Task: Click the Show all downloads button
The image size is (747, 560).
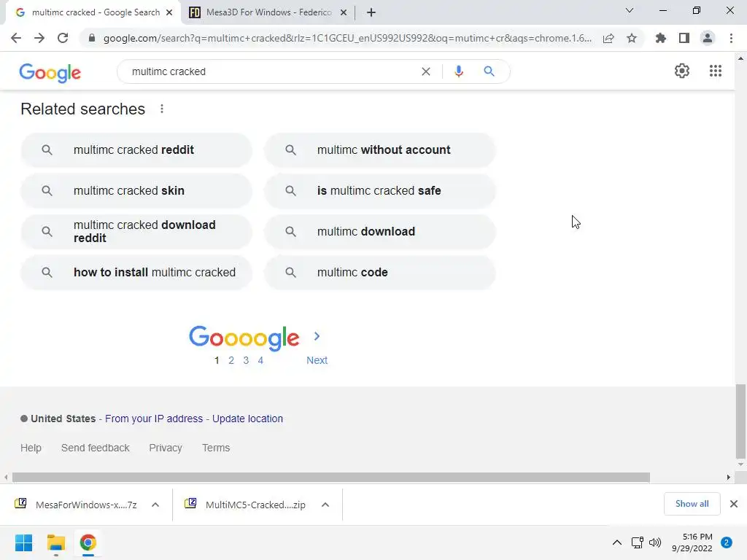Action: click(692, 504)
